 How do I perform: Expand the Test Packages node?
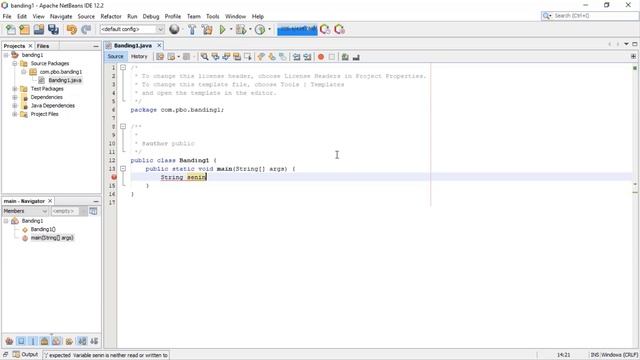tap(15, 89)
